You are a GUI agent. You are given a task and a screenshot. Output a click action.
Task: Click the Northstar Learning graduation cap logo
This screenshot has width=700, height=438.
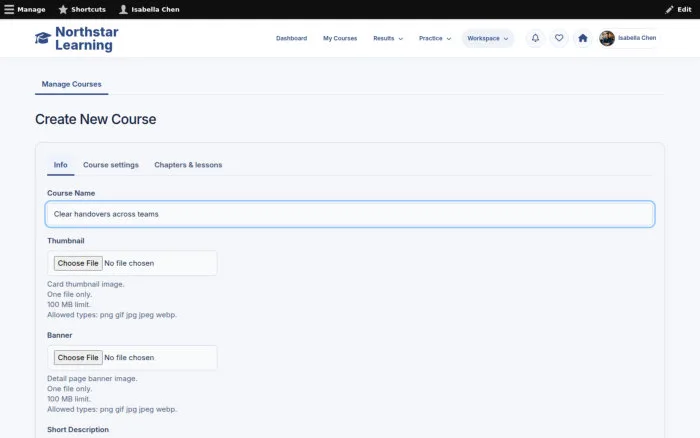[x=43, y=38]
